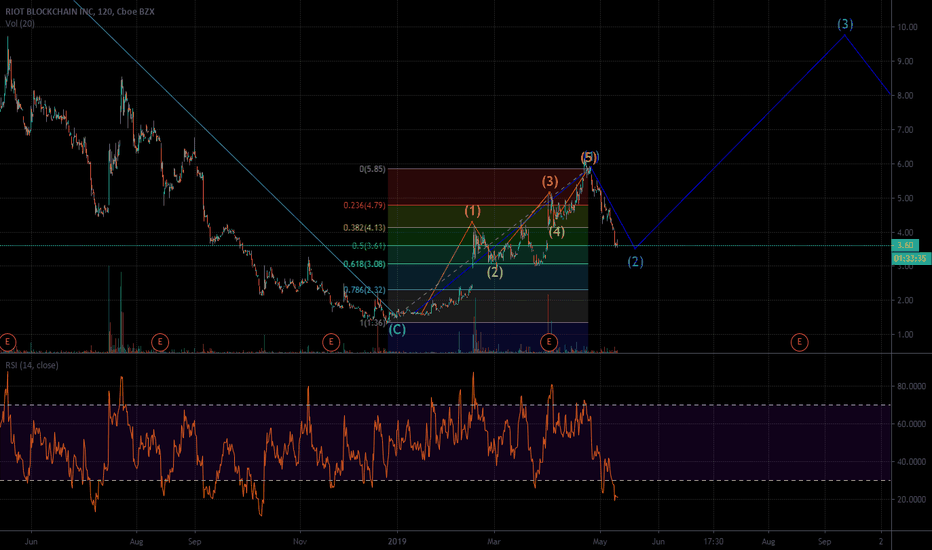
Task: Click the 1.00 price axis label
Action: [x=905, y=335]
